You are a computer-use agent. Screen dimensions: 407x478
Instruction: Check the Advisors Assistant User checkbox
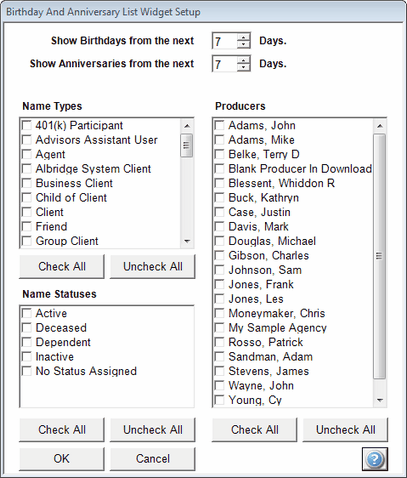point(26,140)
